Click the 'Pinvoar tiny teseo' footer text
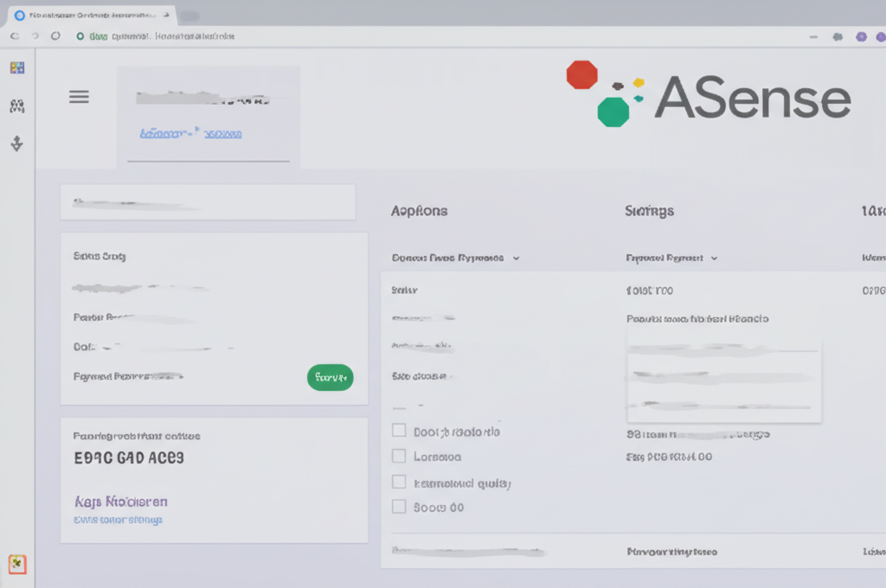Screen dimensions: 886x588 (x=671, y=552)
